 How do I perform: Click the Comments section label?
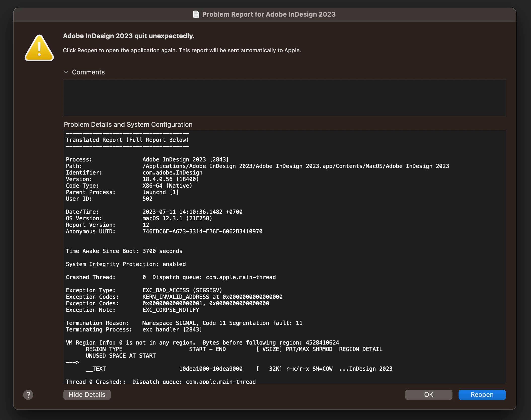point(88,72)
